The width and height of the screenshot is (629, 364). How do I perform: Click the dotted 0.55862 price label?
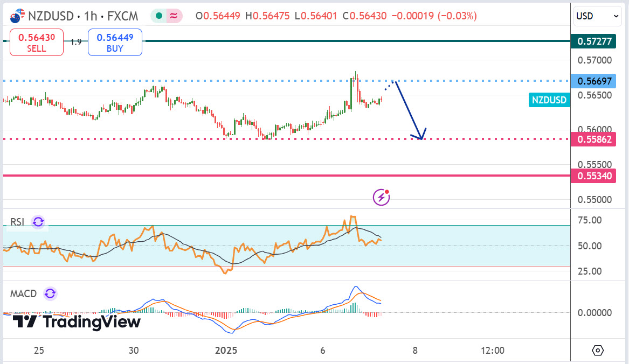click(x=593, y=139)
